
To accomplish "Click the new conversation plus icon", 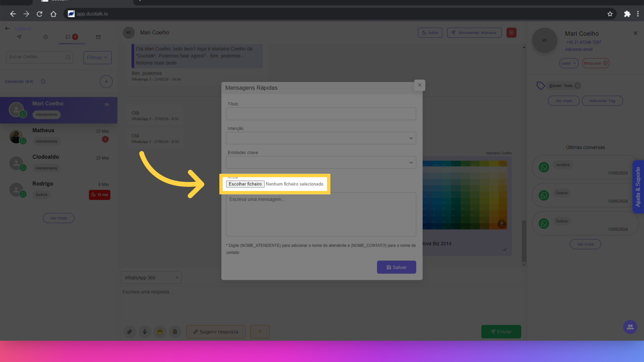I will tap(106, 81).
